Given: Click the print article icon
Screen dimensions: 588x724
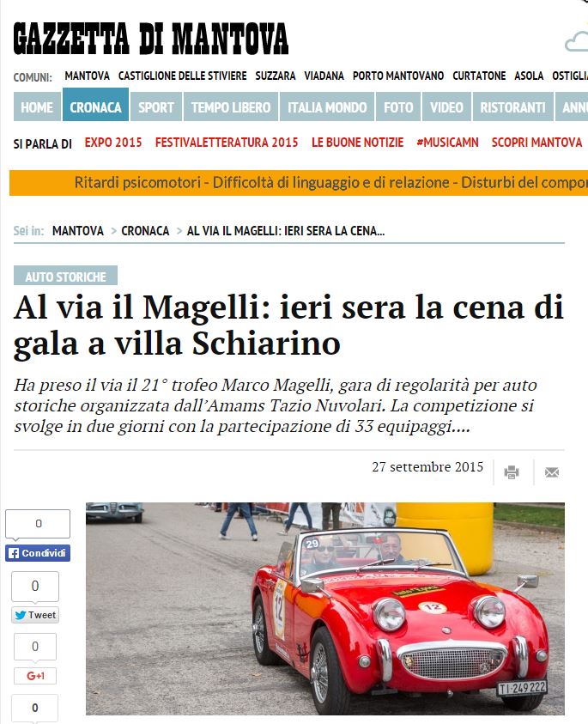Looking at the screenshot, I should point(512,472).
